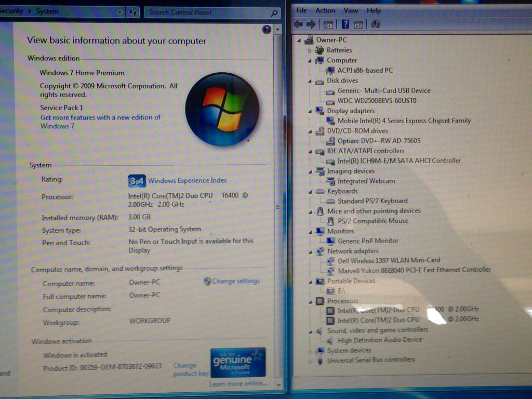Open the address bar dropdown arrow
532x399 pixels.
119,11
